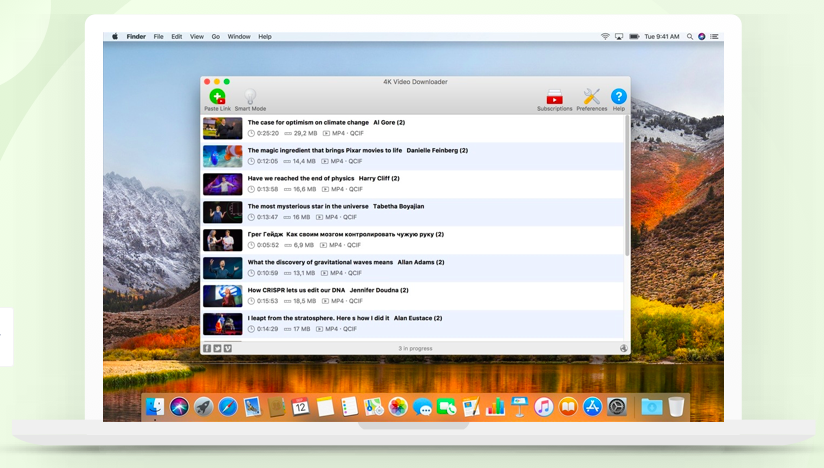The height and width of the screenshot is (468, 824).
Task: Select Al Gore climate change video thumbnail
Action: click(x=223, y=128)
